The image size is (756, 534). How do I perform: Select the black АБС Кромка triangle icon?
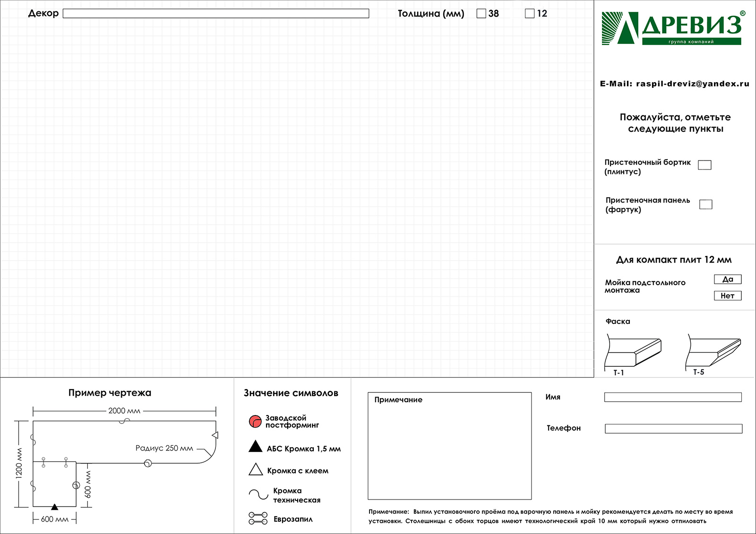(255, 447)
